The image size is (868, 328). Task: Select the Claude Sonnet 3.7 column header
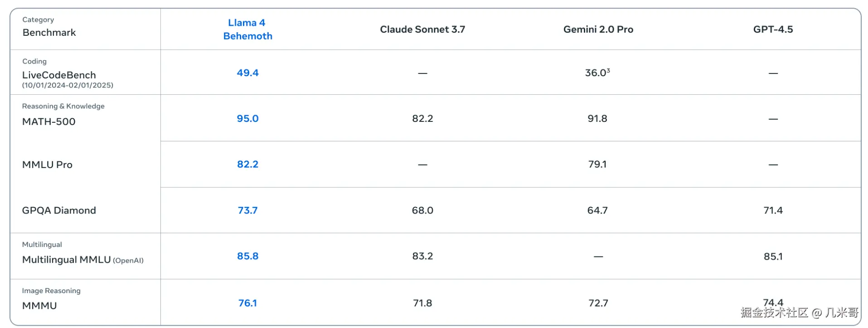point(422,29)
